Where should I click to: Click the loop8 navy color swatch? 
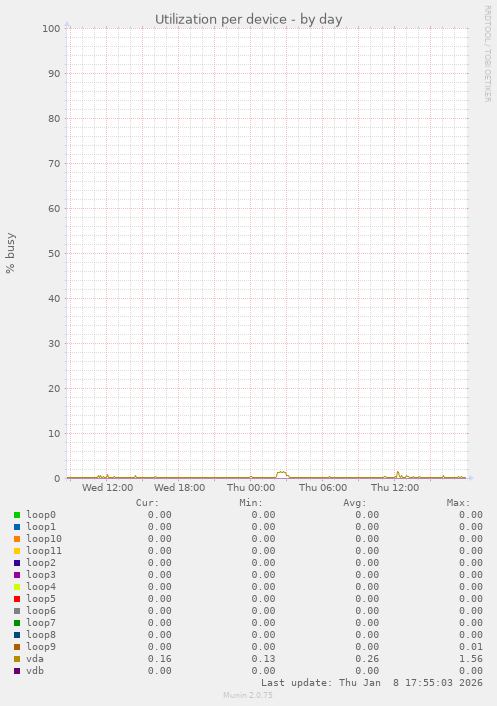[17, 635]
